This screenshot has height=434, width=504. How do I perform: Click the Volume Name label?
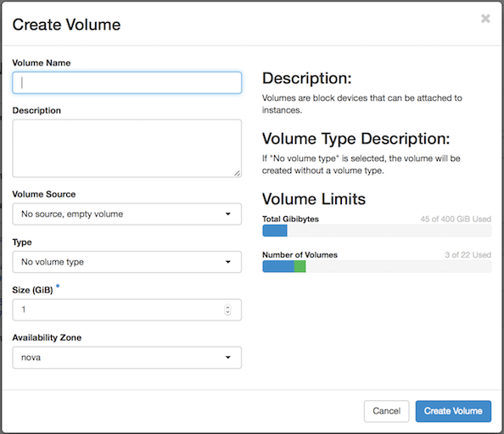42,63
